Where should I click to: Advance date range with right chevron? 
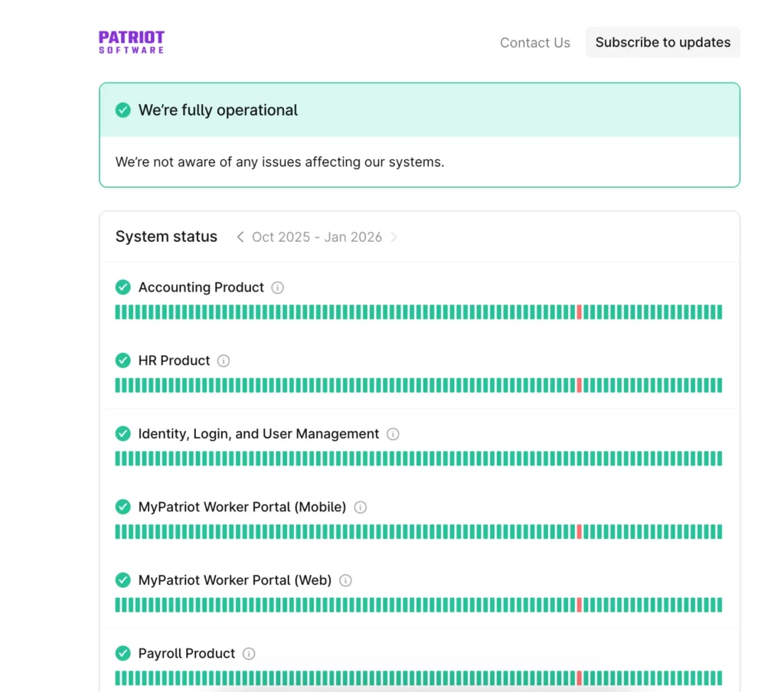pyautogui.click(x=394, y=237)
